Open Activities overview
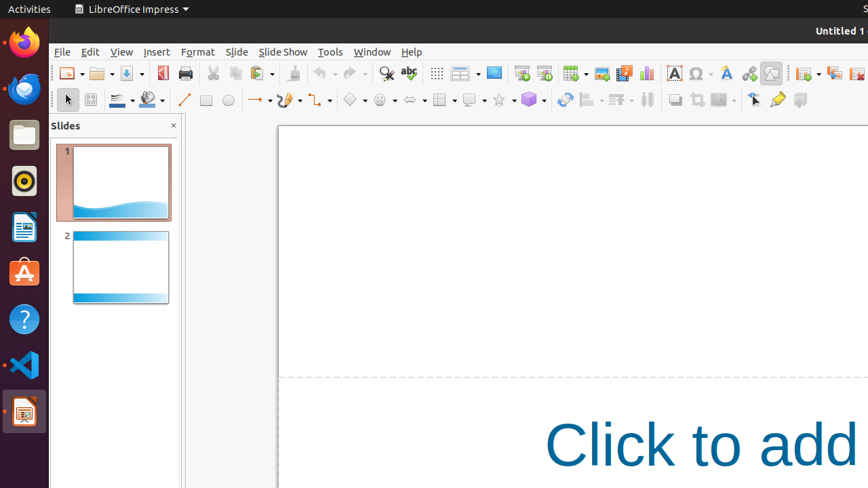 [x=29, y=9]
